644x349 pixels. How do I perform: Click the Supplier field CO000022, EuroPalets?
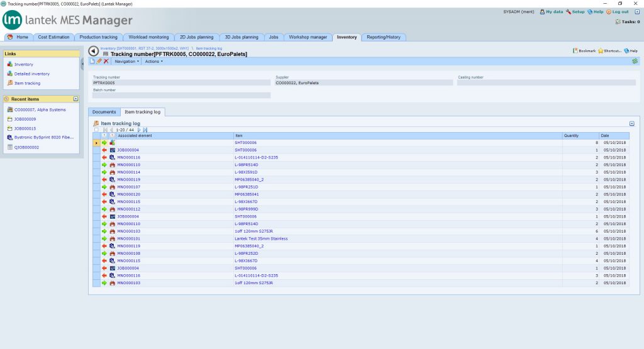[x=364, y=82]
